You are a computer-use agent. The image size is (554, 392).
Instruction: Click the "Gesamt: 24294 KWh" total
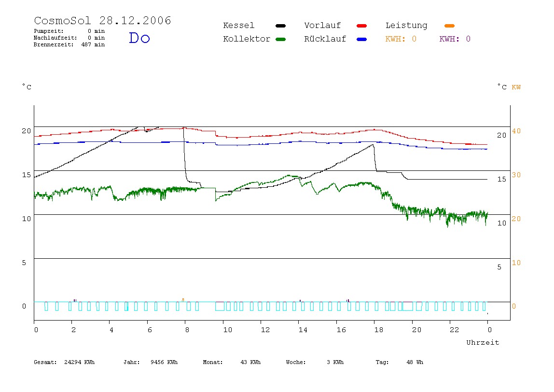(x=64, y=362)
